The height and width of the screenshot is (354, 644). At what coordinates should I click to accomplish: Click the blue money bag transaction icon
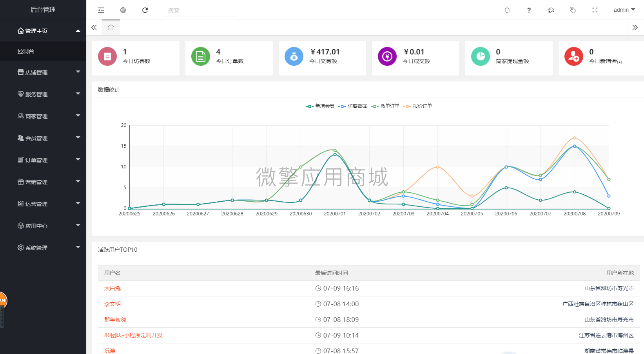point(294,56)
